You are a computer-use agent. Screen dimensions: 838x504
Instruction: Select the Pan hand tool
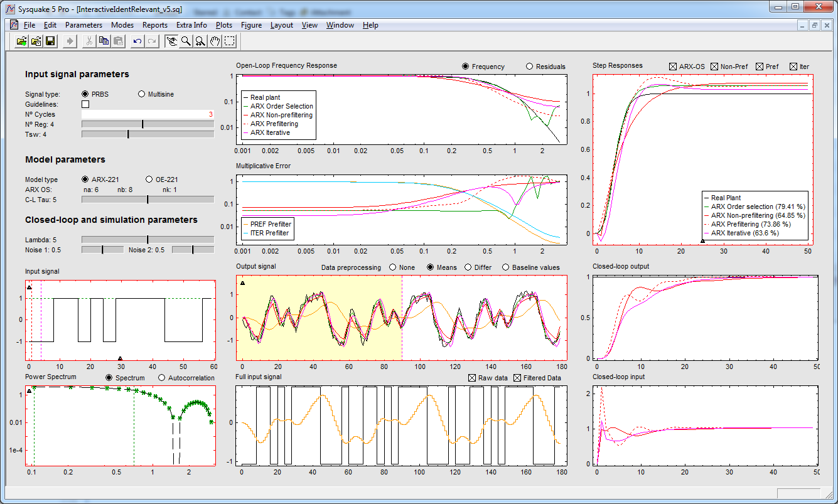215,41
